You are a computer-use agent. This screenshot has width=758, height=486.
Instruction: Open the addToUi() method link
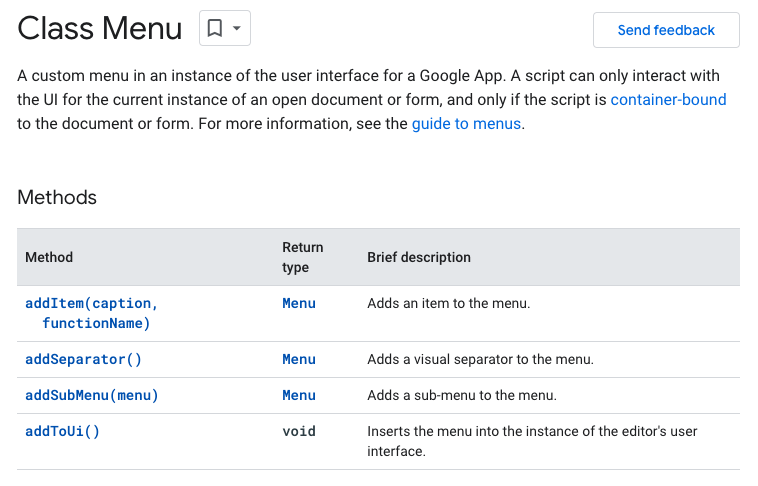point(62,431)
